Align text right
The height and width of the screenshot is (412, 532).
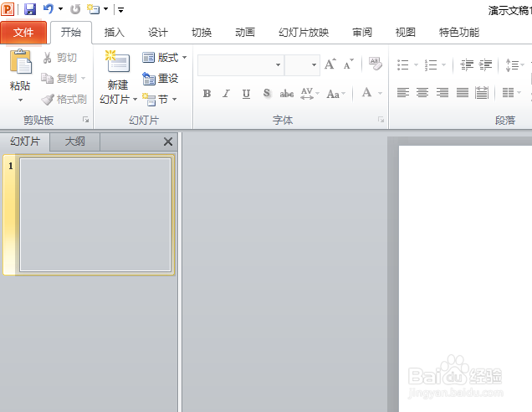442,92
